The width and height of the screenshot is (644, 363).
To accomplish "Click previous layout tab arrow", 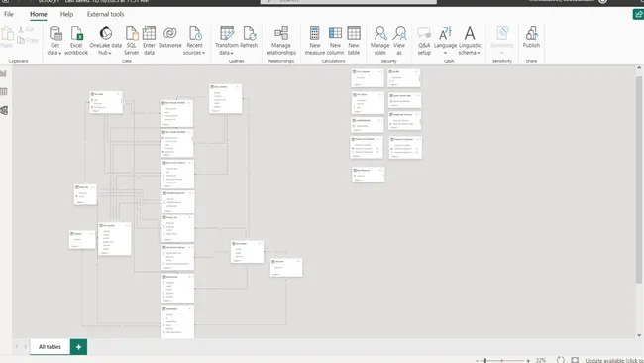I will (17, 347).
